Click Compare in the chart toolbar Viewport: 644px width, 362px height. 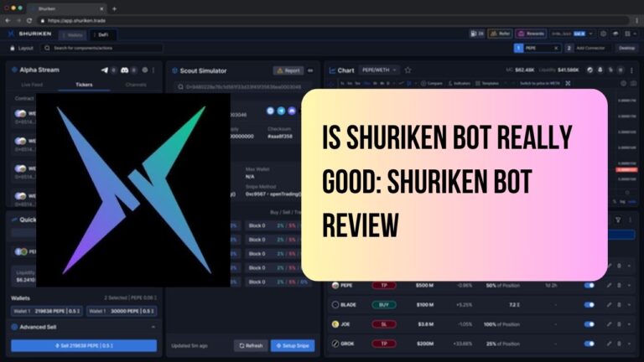point(431,83)
